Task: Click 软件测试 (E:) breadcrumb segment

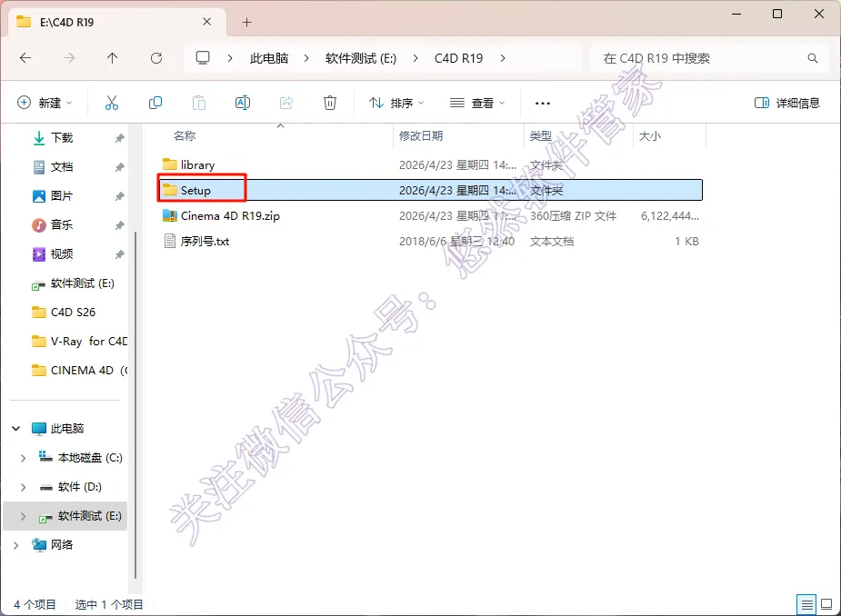Action: pyautogui.click(x=361, y=58)
